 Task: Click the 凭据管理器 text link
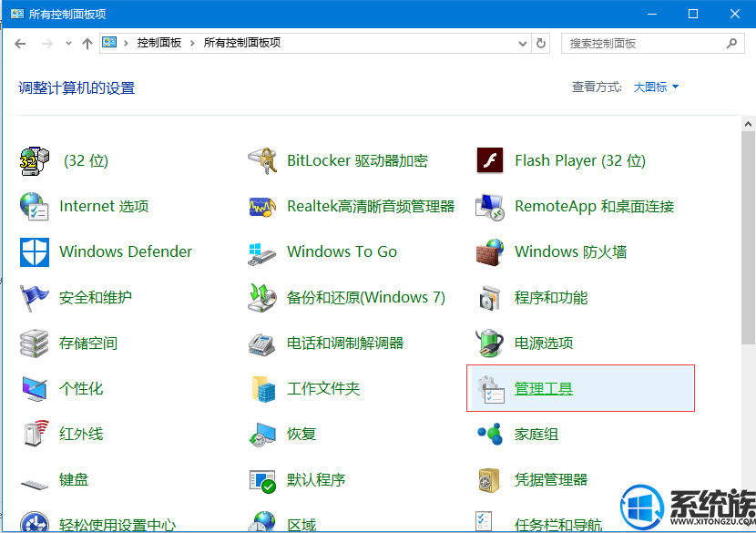pyautogui.click(x=551, y=480)
